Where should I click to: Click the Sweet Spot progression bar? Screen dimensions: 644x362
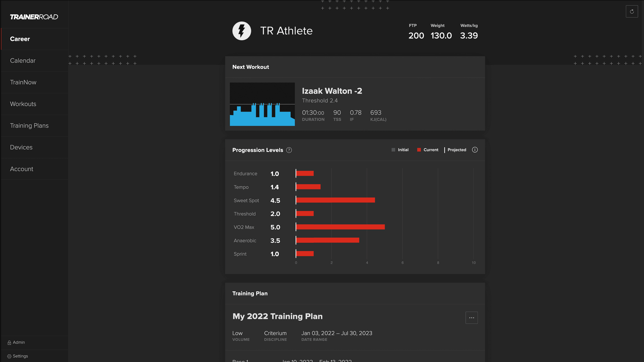click(335, 200)
